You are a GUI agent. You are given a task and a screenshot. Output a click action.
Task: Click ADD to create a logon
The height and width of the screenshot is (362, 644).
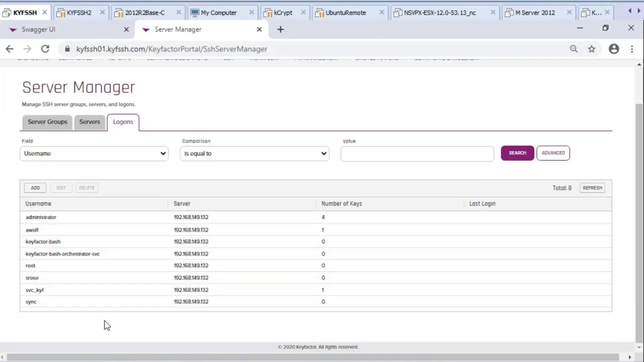[35, 188]
